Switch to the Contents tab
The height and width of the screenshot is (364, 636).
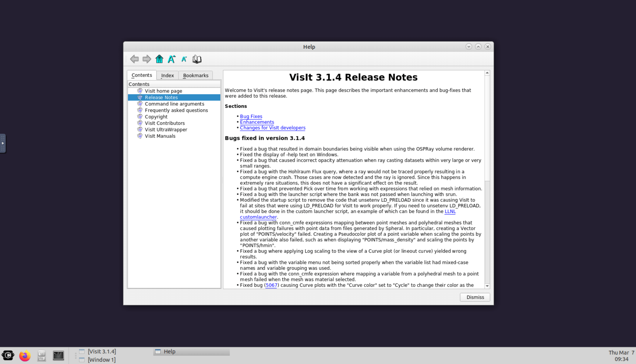[142, 75]
